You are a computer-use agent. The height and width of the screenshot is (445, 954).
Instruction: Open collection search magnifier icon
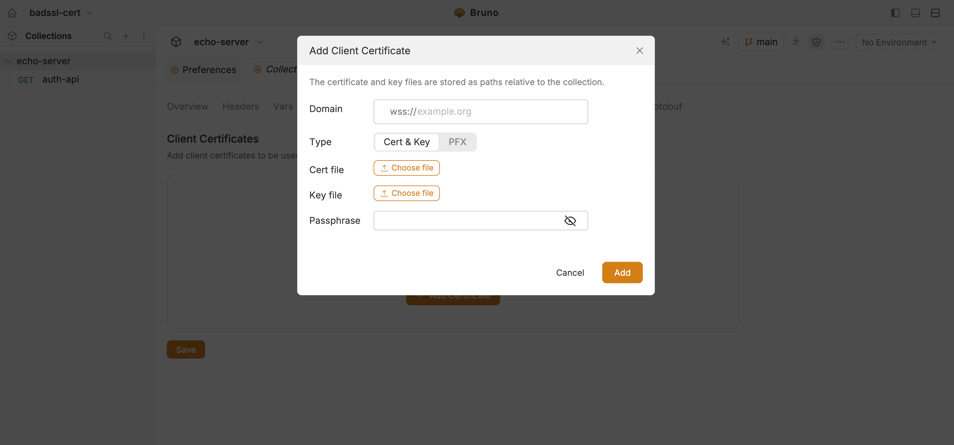tap(108, 36)
